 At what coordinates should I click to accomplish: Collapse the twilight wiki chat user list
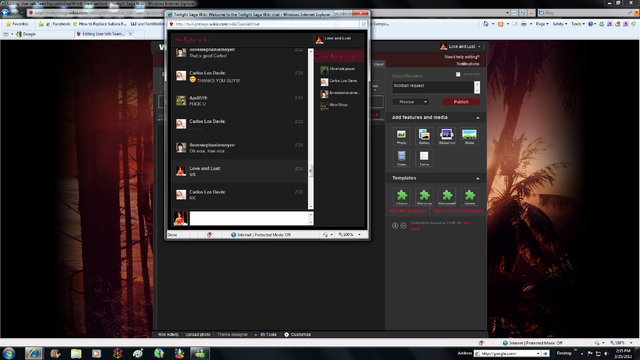[318, 56]
